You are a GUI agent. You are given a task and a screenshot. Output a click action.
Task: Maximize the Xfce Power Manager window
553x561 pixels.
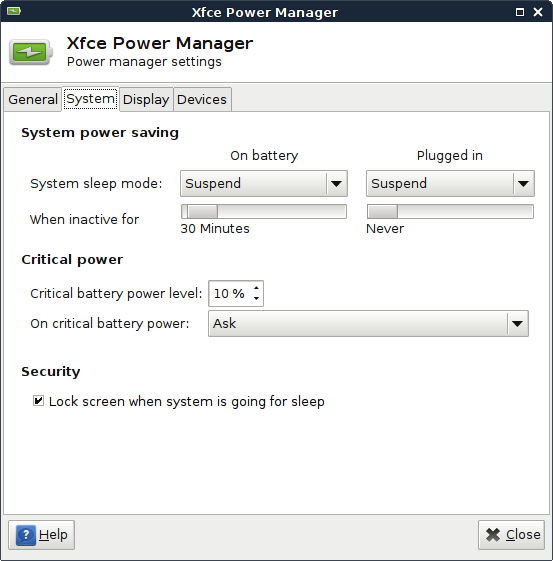(520, 12)
